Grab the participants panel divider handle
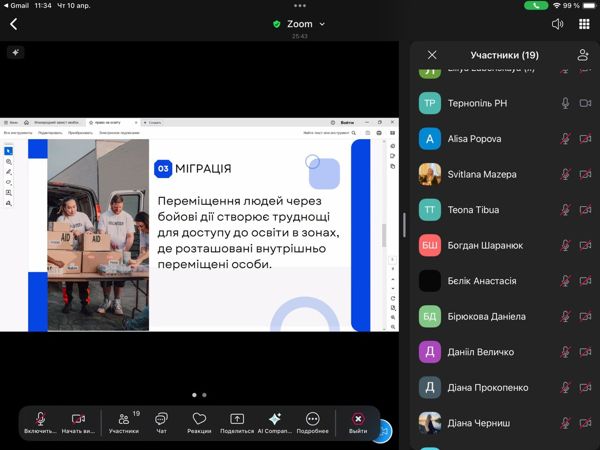Viewport: 600px width, 450px height. [x=404, y=225]
